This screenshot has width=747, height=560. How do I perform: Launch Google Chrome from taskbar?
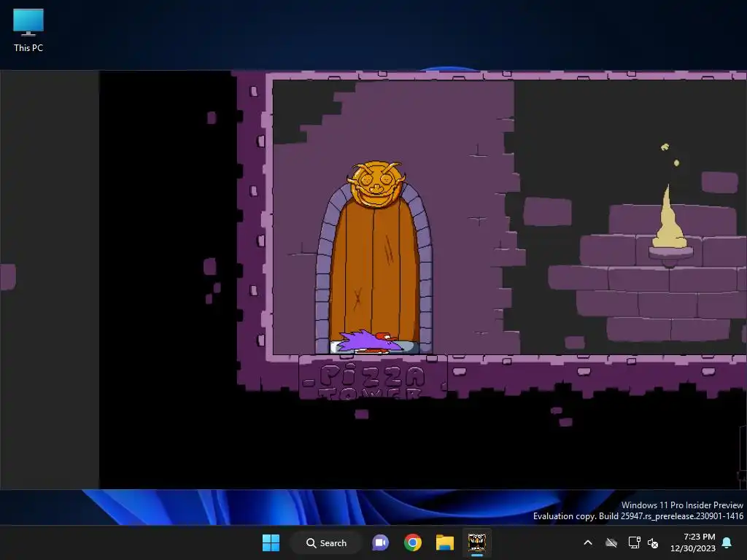pyautogui.click(x=413, y=542)
